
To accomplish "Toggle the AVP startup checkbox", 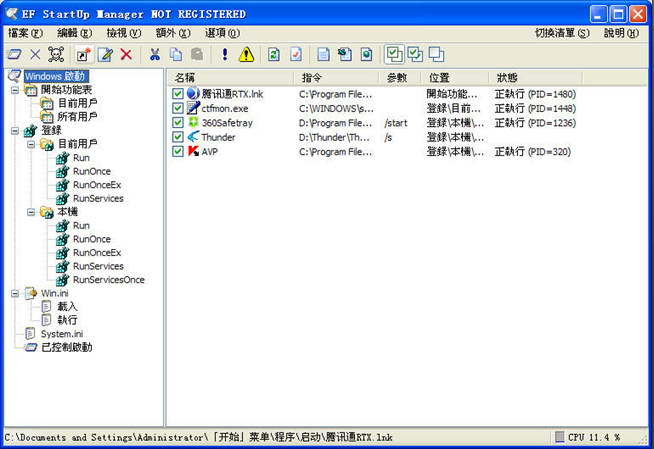I will pos(178,151).
